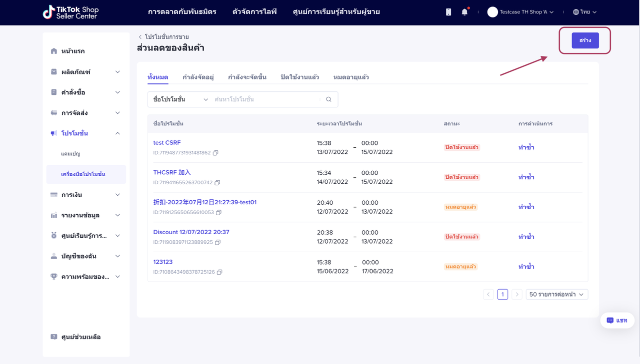Open the 50 รายการต่อหน้า page size dropdown

pyautogui.click(x=556, y=295)
